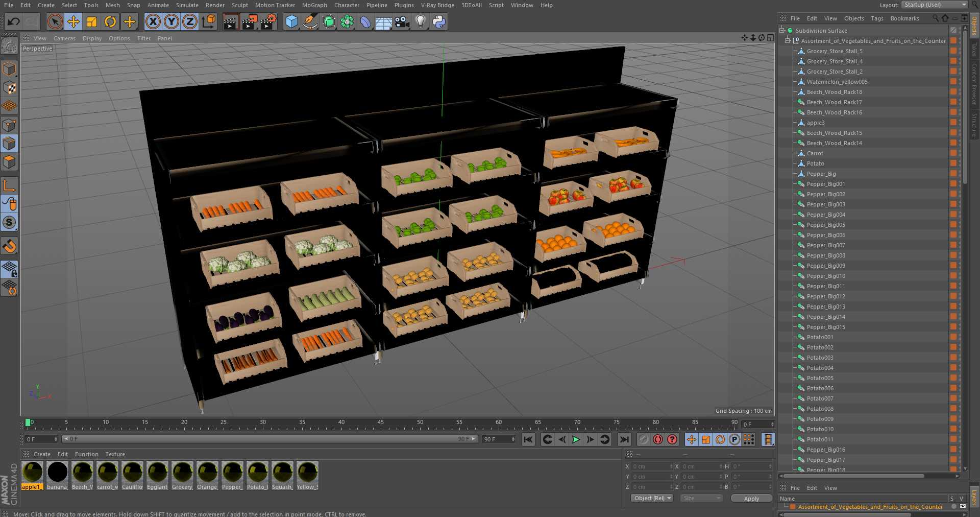Switch to Polygons mode in sidebar
The image size is (980, 517).
[9, 162]
